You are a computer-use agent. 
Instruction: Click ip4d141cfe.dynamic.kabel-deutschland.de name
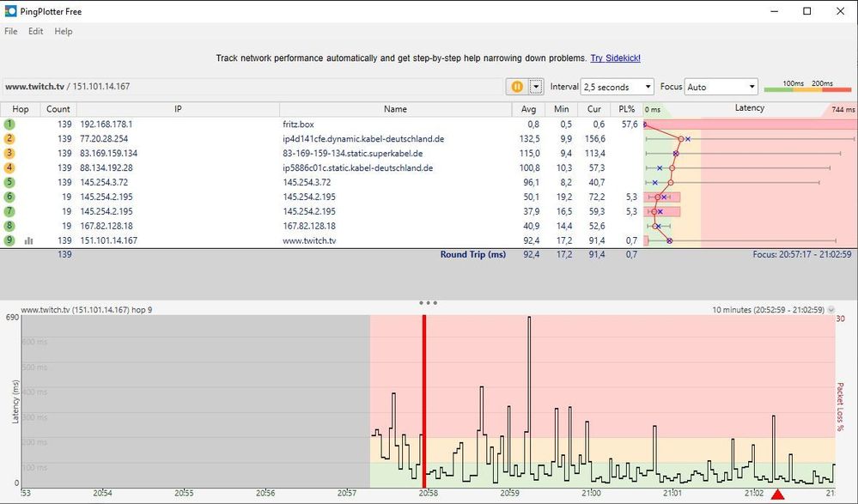click(363, 139)
